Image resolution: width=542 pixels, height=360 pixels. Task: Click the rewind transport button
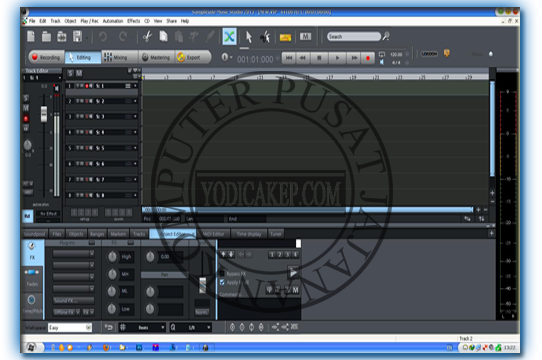click(303, 58)
